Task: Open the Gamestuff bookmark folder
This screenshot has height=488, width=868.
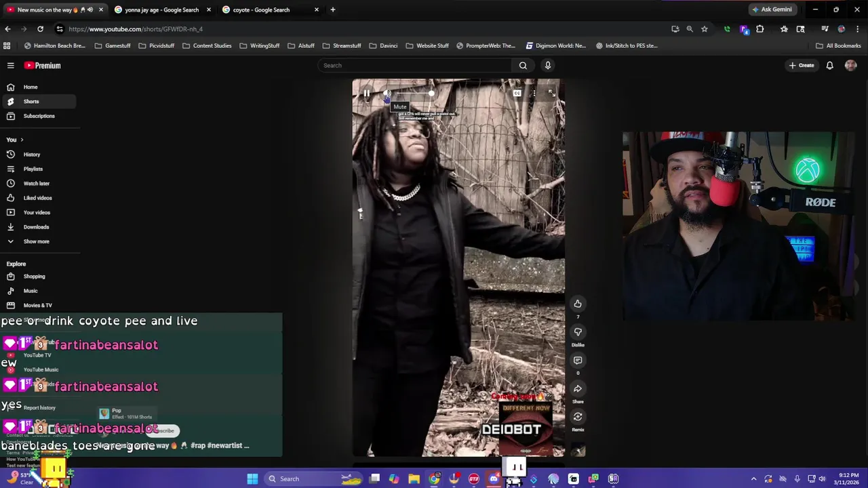Action: [113, 46]
